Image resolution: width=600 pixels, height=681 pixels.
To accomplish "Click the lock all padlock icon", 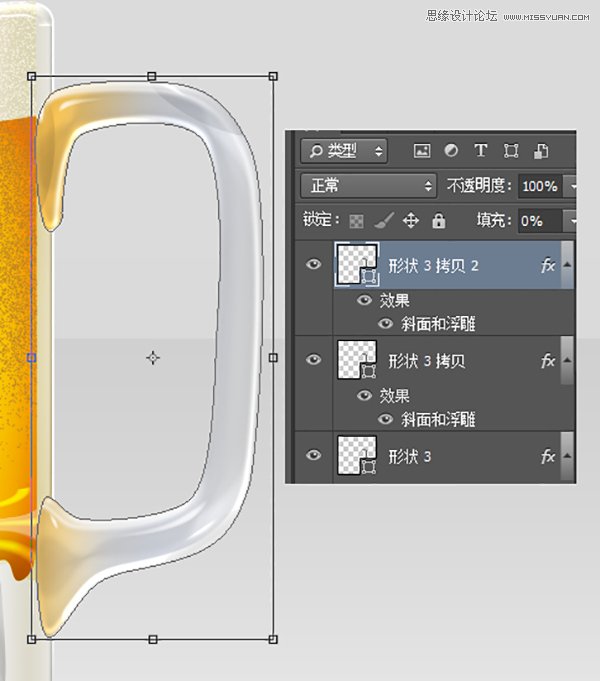I will pyautogui.click(x=438, y=221).
